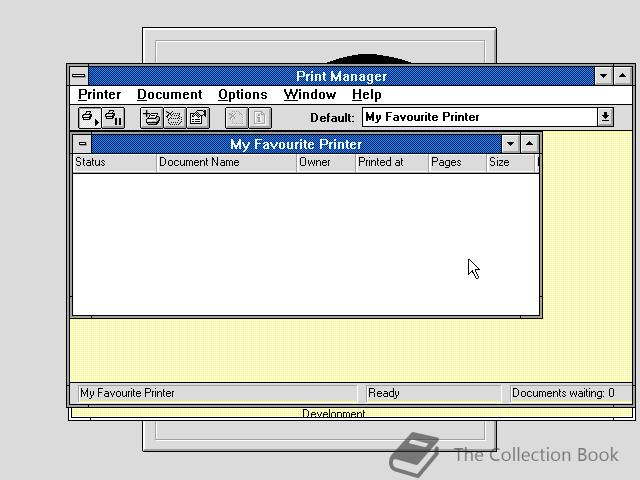Minimize the My Favourite Printer child window
Viewport: 640px width, 480px height.
point(510,144)
